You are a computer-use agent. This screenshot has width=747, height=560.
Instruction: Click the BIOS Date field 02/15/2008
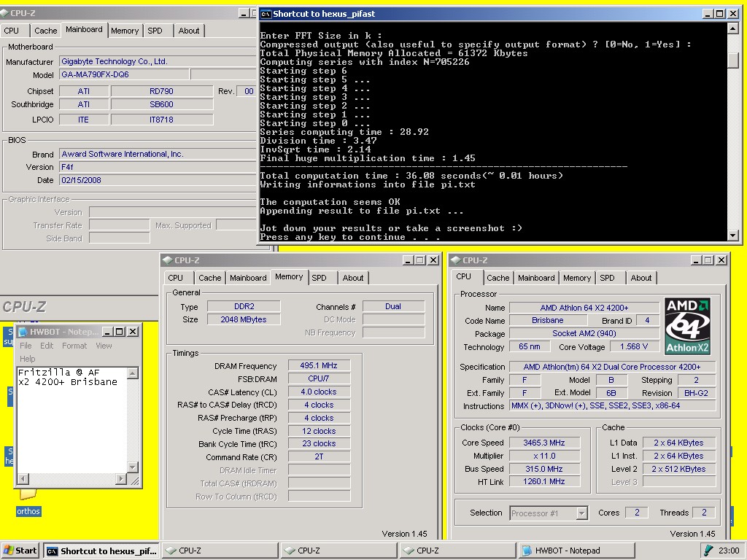pos(158,180)
